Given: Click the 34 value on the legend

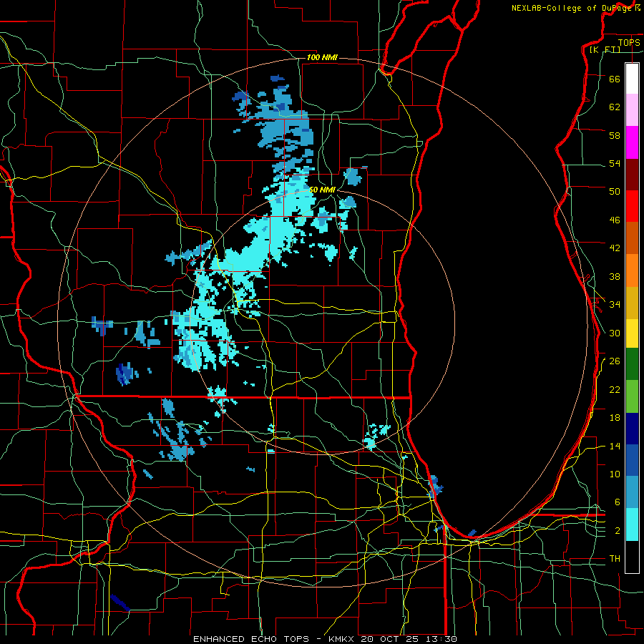Looking at the screenshot, I should click(615, 305).
